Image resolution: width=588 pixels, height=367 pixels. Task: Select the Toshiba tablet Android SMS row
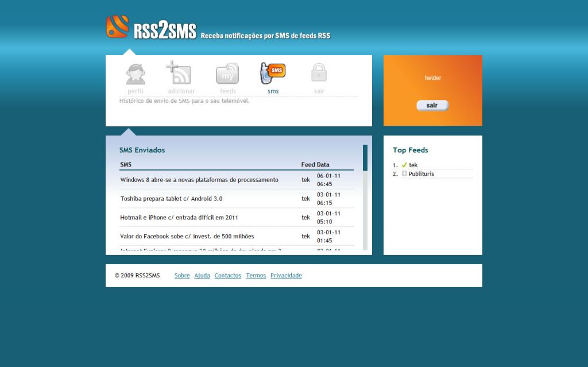(x=171, y=199)
